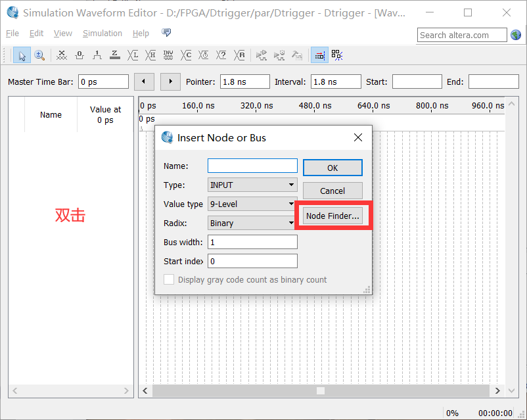
Task: Open Count Value (XC) tool
Action: click(186, 55)
